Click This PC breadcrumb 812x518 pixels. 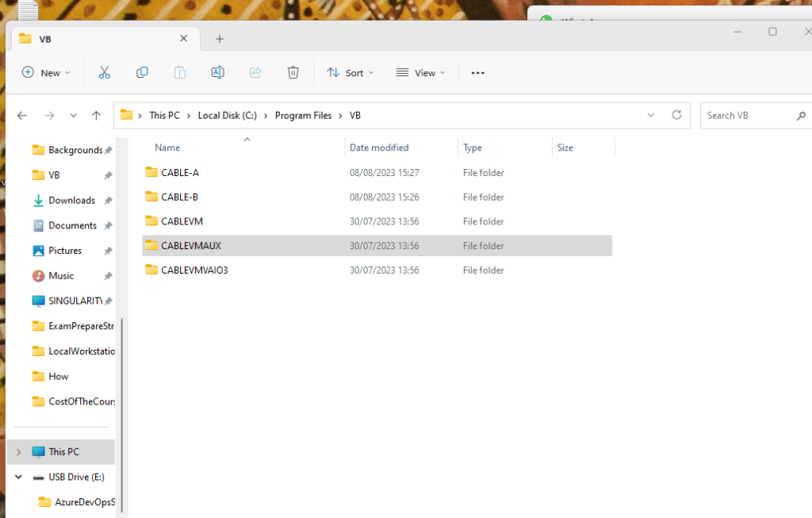coord(165,116)
